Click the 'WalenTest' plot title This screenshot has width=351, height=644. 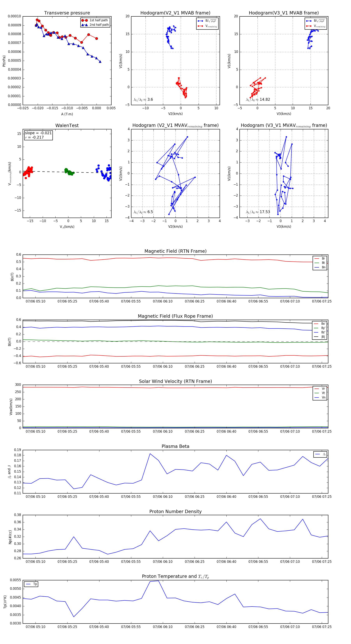click(67, 125)
